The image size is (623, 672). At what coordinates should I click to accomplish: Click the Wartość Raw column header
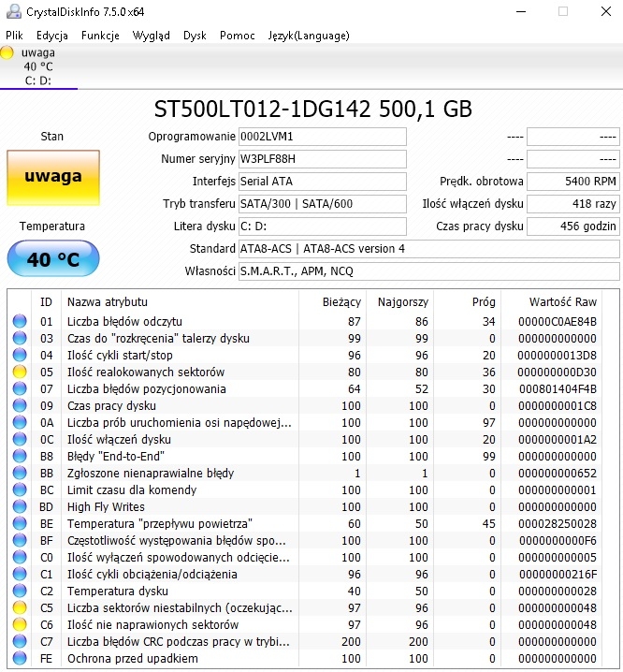(x=552, y=302)
